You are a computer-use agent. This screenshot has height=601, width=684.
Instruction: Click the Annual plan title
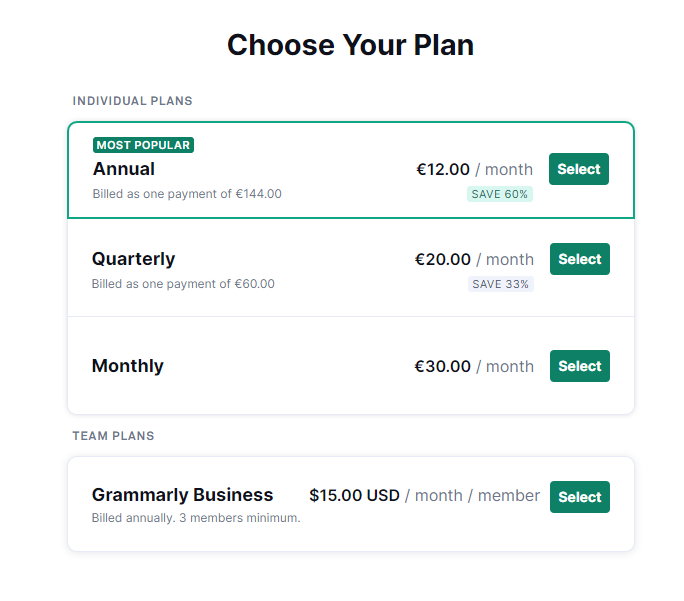pyautogui.click(x=124, y=169)
